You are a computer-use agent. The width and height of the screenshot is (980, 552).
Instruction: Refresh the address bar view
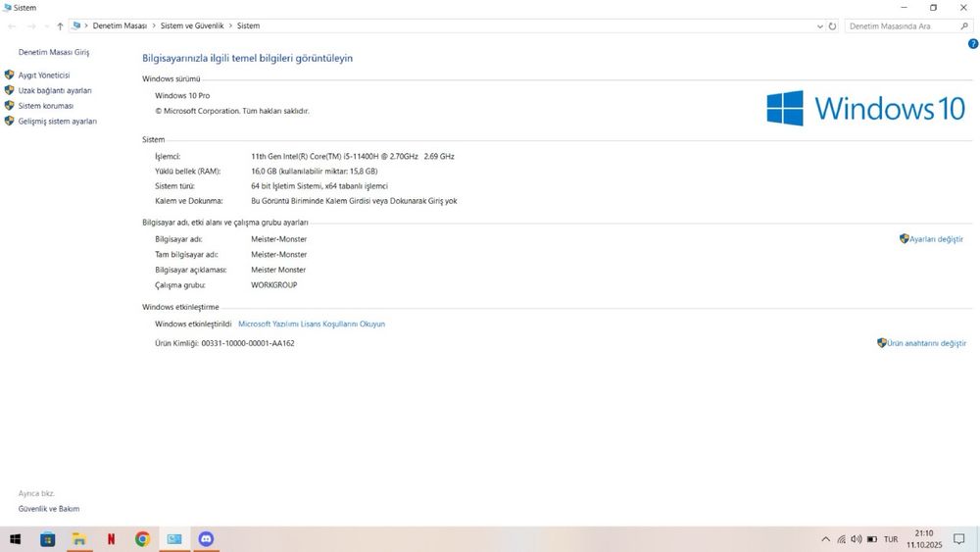click(x=832, y=26)
